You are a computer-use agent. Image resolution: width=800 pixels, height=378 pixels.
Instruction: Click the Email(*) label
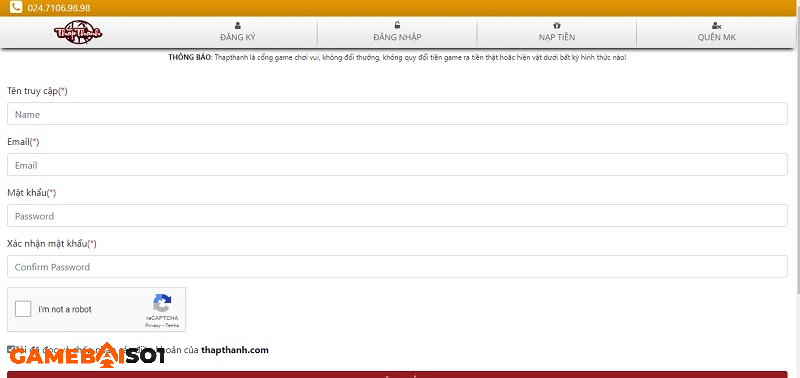(23, 142)
